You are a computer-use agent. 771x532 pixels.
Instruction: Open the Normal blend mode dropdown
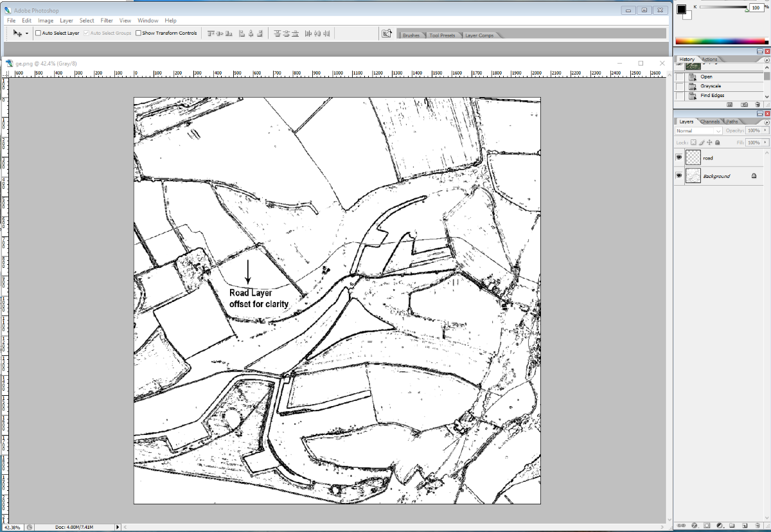click(698, 131)
